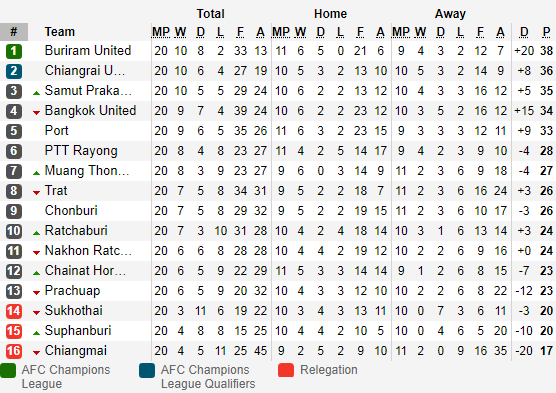Sort by the Team column header

coord(60,32)
